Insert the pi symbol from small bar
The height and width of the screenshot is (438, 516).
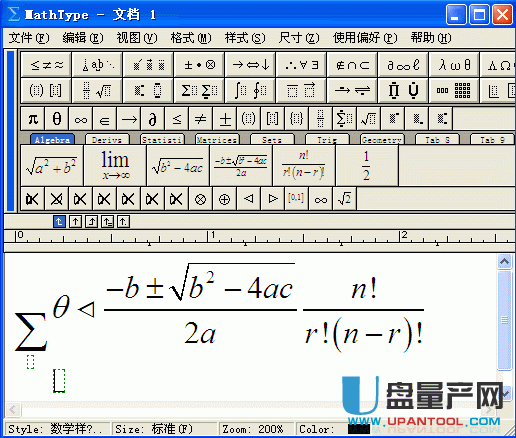[x=33, y=119]
